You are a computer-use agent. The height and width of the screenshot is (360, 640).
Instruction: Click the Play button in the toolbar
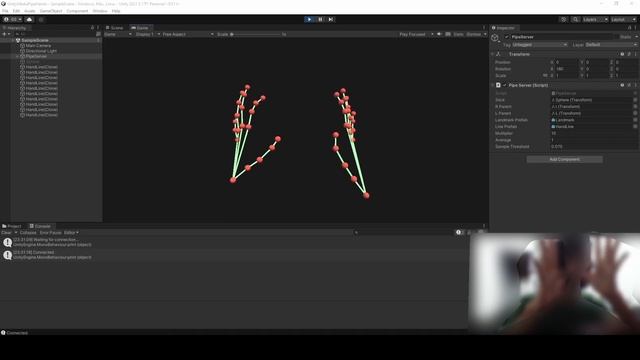309,19
